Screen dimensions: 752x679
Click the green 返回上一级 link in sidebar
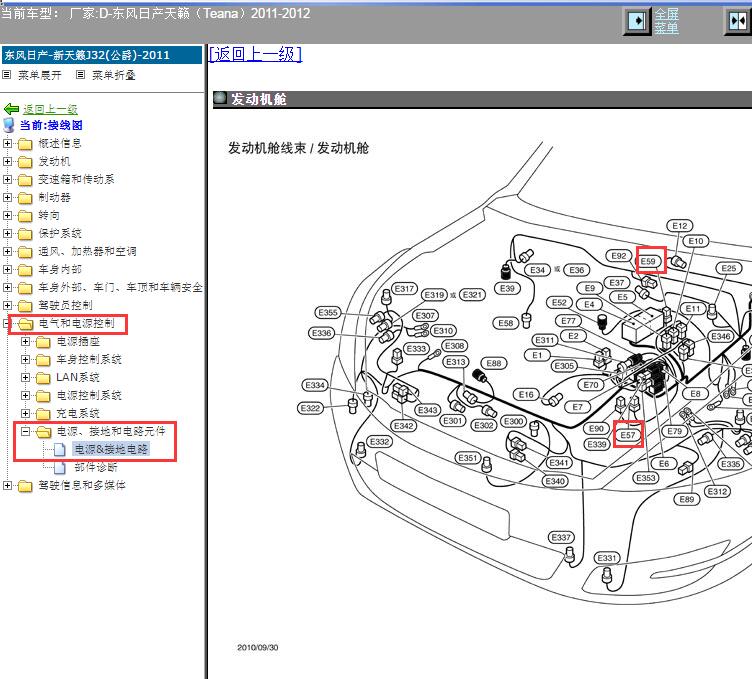tap(50, 109)
